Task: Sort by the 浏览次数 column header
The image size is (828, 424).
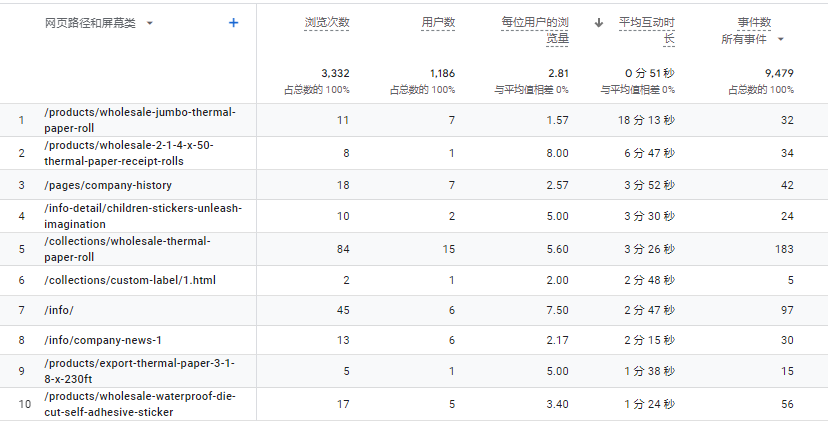Action: [x=327, y=22]
